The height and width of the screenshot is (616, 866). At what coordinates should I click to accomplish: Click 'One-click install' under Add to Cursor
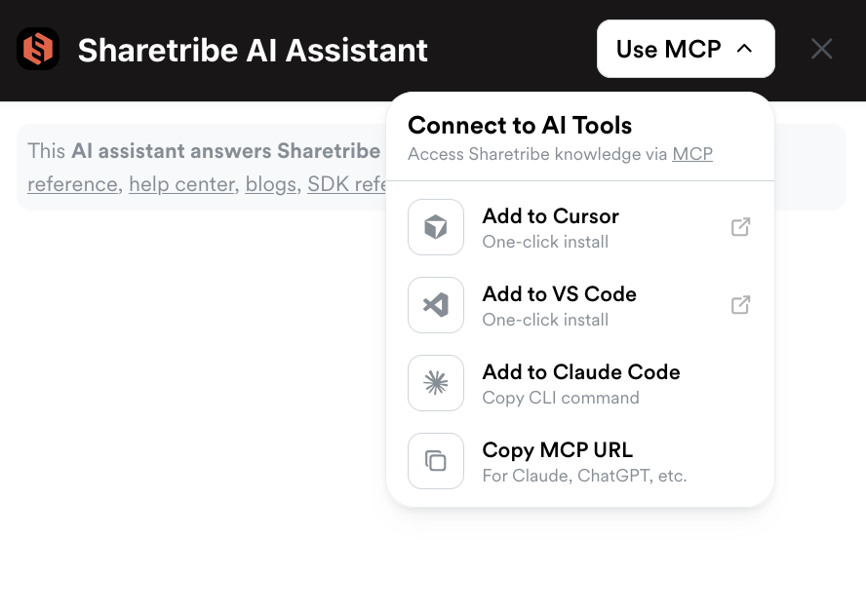click(545, 242)
